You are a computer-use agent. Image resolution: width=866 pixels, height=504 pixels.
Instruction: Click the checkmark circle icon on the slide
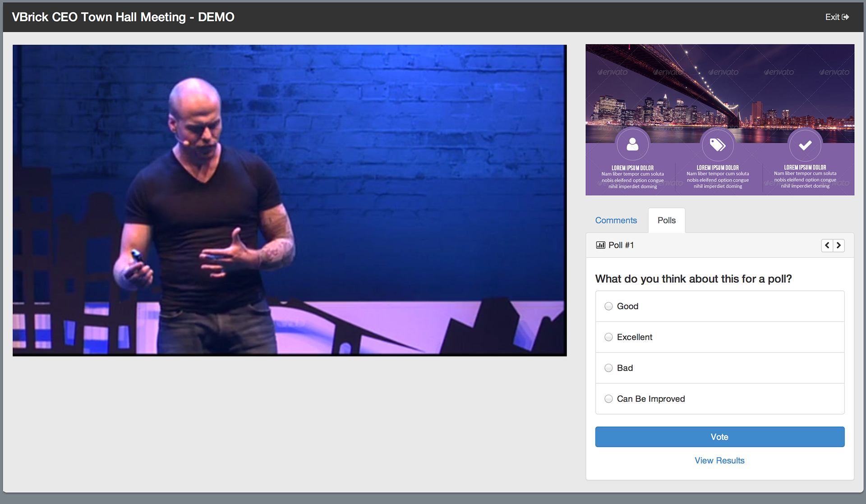point(805,145)
